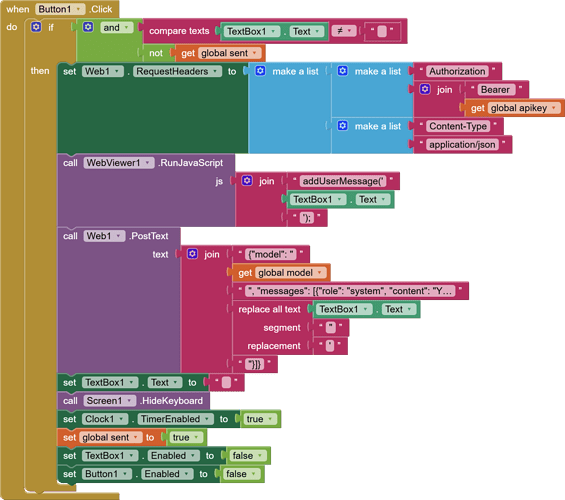The height and width of the screenshot is (500, 565).
Task: Click the mutator gear on the if block
Action: (x=36, y=27)
